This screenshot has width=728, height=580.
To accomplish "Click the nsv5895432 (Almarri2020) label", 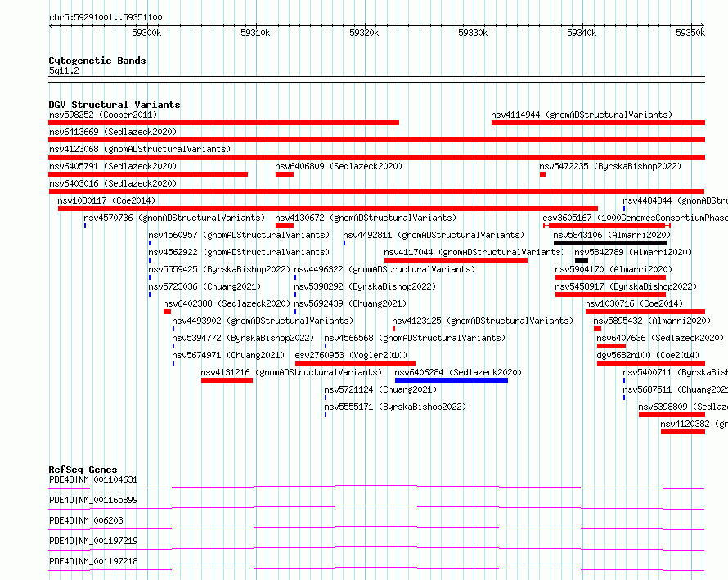I will 652,321.
